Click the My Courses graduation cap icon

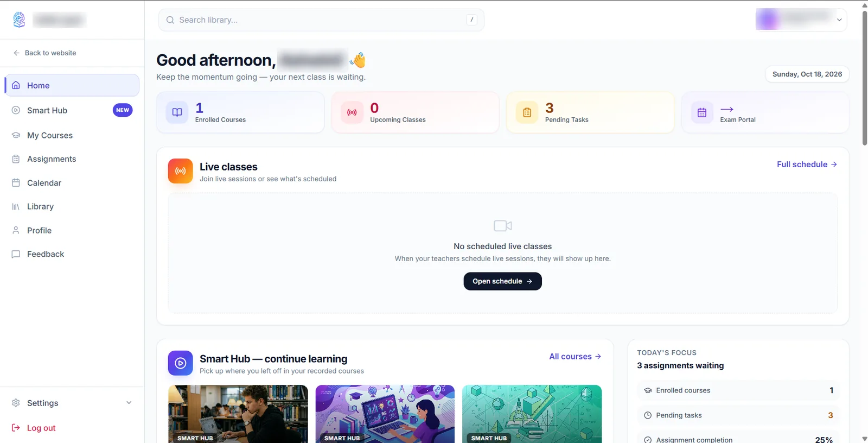tap(16, 135)
